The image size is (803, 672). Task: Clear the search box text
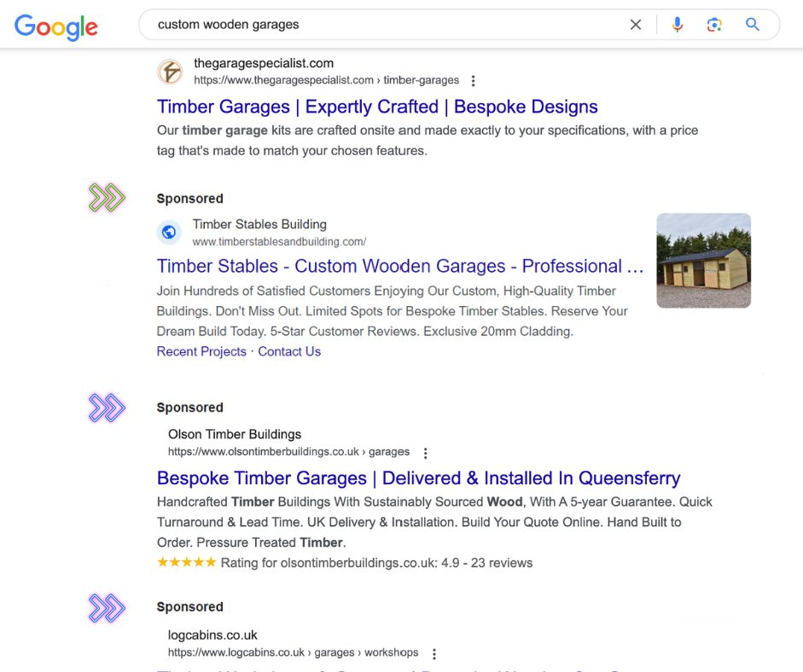(x=636, y=25)
